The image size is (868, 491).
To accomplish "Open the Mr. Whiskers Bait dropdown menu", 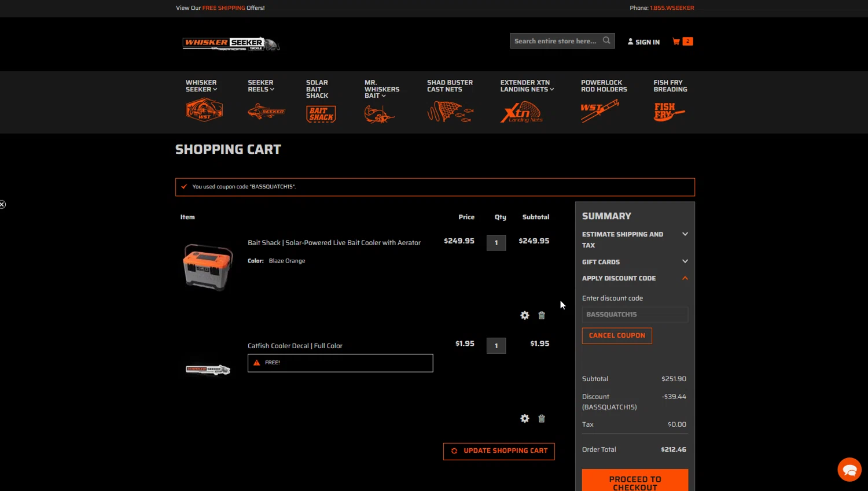I will point(382,89).
